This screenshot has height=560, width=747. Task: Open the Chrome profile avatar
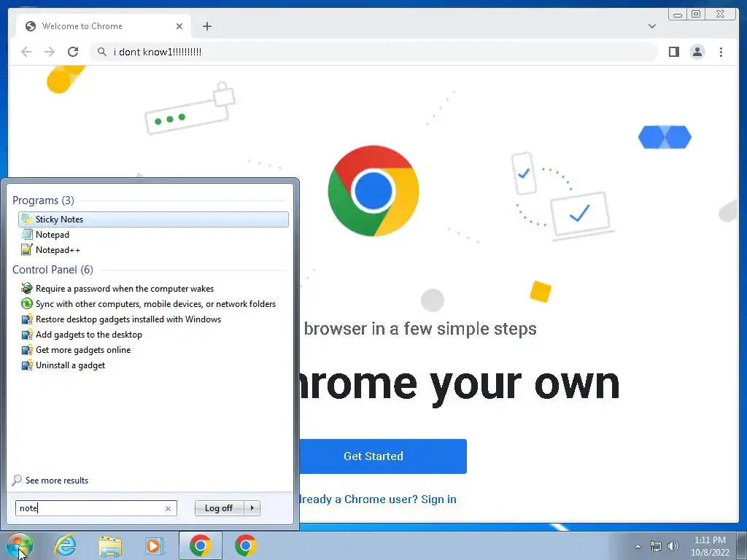coord(697,52)
